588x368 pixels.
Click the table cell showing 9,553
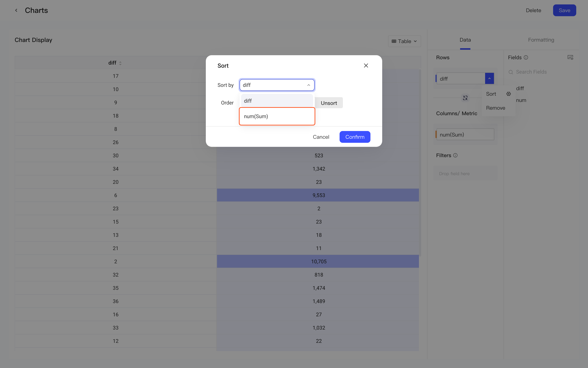[318, 195]
